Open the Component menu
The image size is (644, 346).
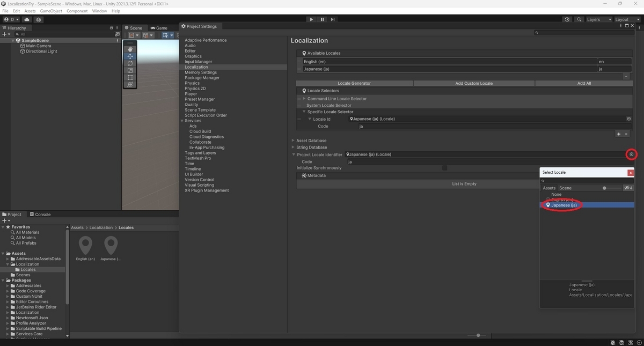(77, 11)
